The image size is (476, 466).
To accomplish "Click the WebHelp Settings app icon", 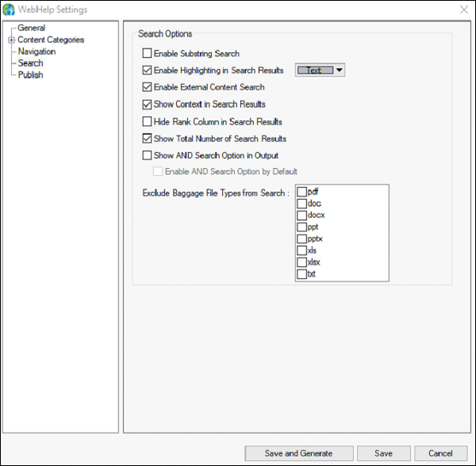I will [9, 10].
